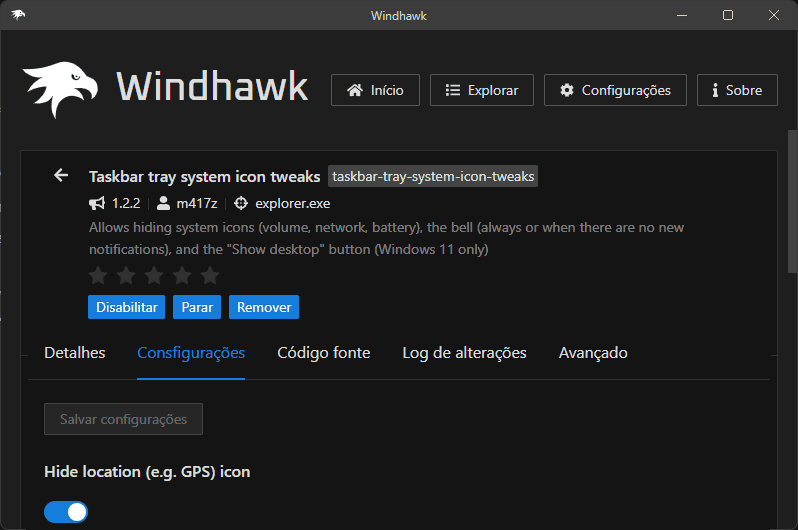Switch to the Código fonte tab
This screenshot has width=798, height=530.
[324, 353]
